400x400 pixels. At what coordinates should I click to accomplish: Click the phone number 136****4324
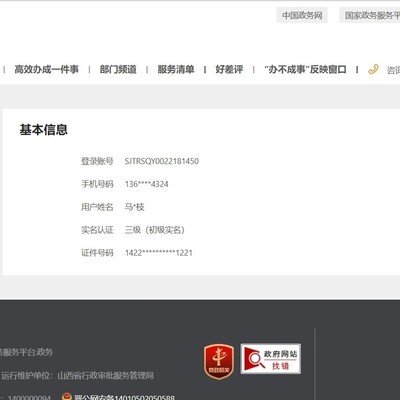[x=147, y=184]
